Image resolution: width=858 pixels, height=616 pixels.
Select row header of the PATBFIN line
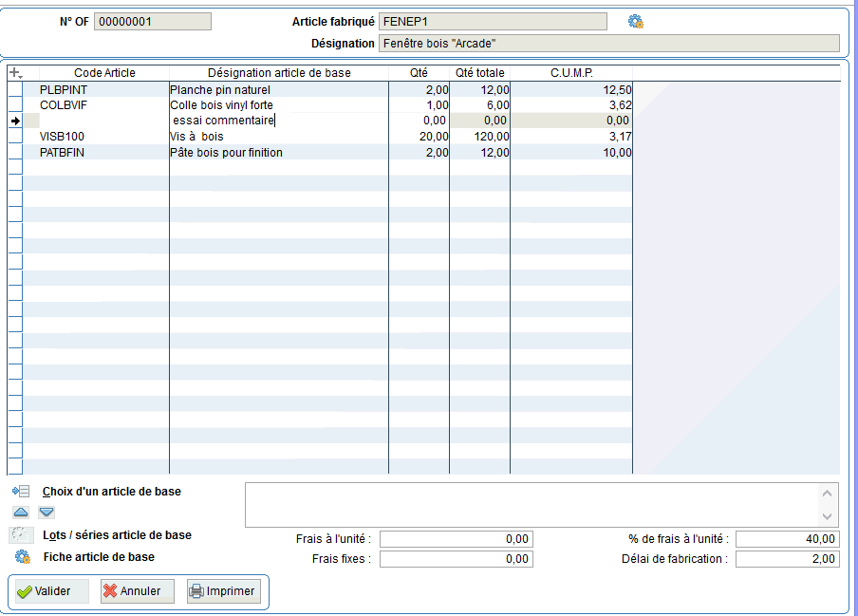click(x=15, y=153)
